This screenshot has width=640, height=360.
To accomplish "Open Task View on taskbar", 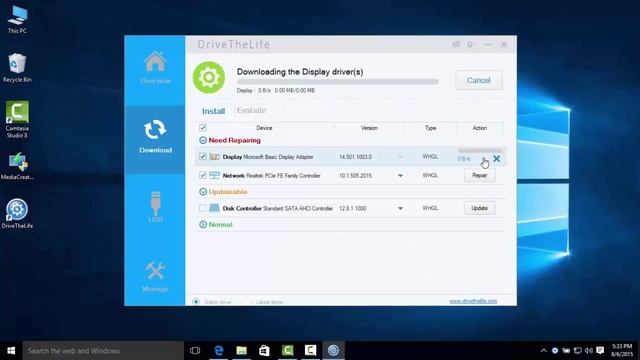I will point(195,351).
